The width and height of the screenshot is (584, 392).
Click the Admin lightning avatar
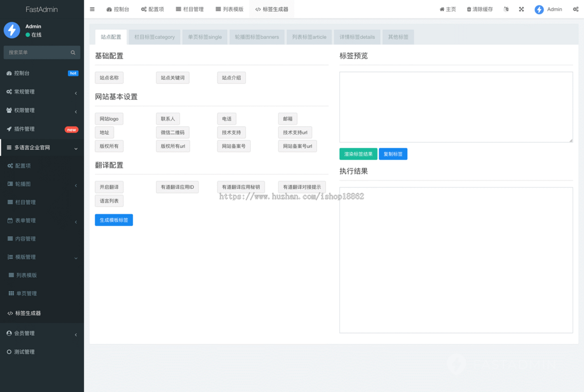tap(538, 9)
